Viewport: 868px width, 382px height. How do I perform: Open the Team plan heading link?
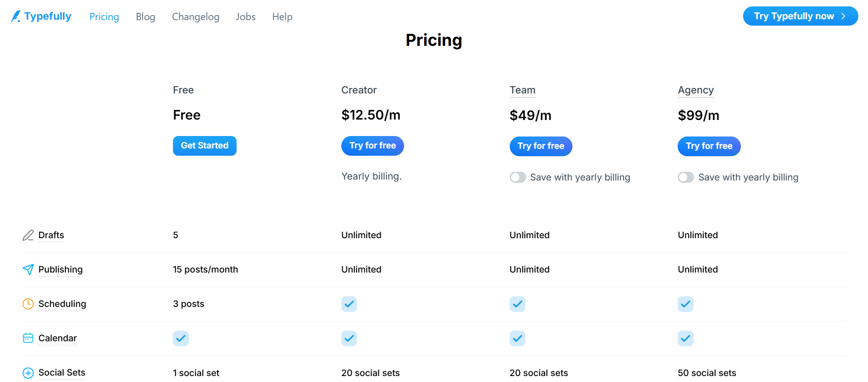[522, 90]
